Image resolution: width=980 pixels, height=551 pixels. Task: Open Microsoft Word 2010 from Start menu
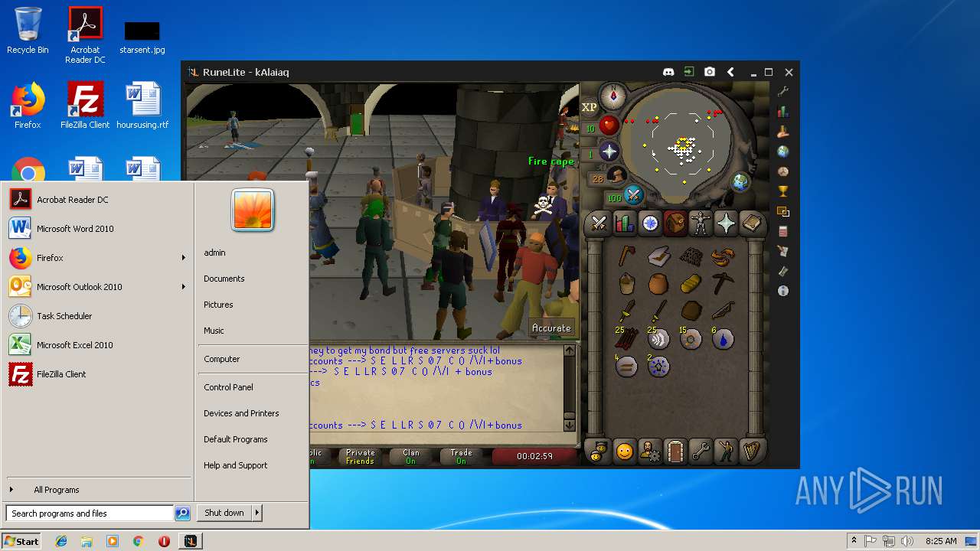click(98, 229)
